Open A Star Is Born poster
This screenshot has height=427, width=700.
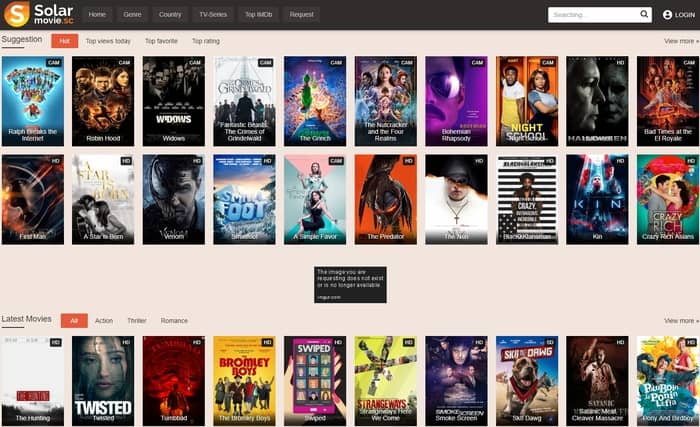pyautogui.click(x=103, y=199)
